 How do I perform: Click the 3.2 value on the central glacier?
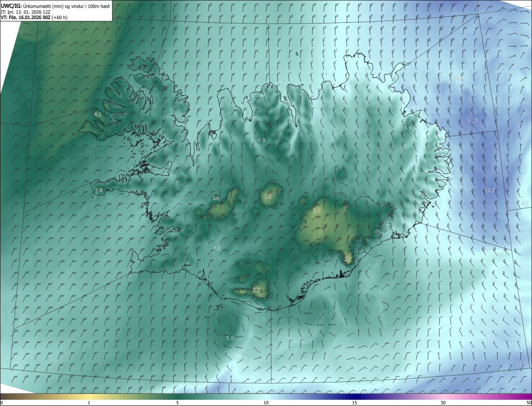[x=268, y=196]
